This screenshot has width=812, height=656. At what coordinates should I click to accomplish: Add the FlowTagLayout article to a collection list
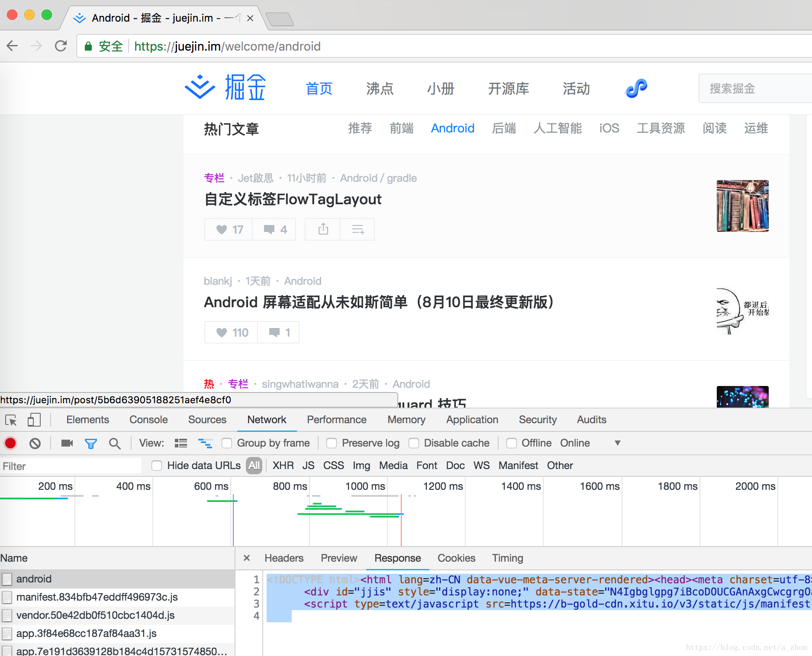[x=358, y=229]
